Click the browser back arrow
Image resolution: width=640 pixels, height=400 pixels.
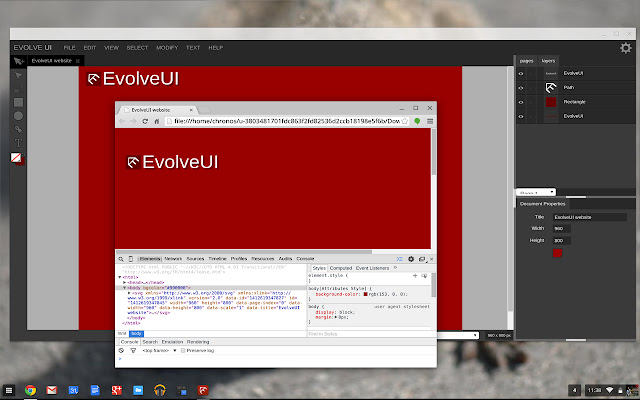[122, 121]
